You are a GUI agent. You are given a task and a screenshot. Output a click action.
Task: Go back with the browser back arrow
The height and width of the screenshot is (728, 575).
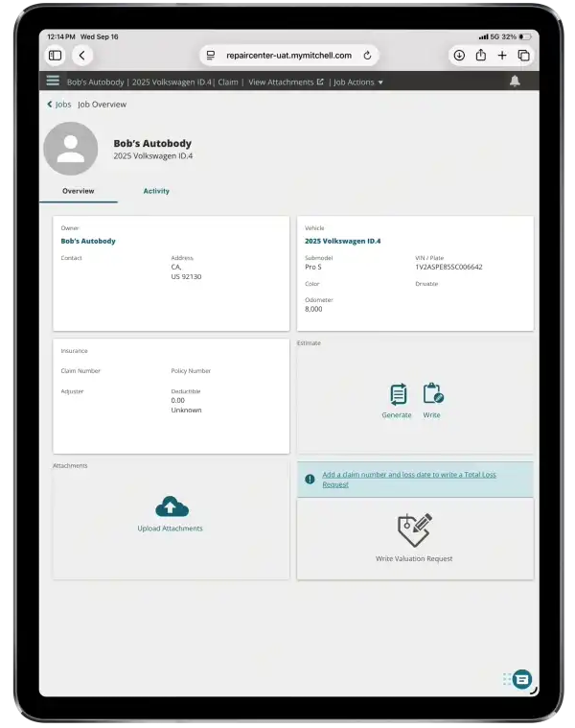pyautogui.click(x=82, y=56)
